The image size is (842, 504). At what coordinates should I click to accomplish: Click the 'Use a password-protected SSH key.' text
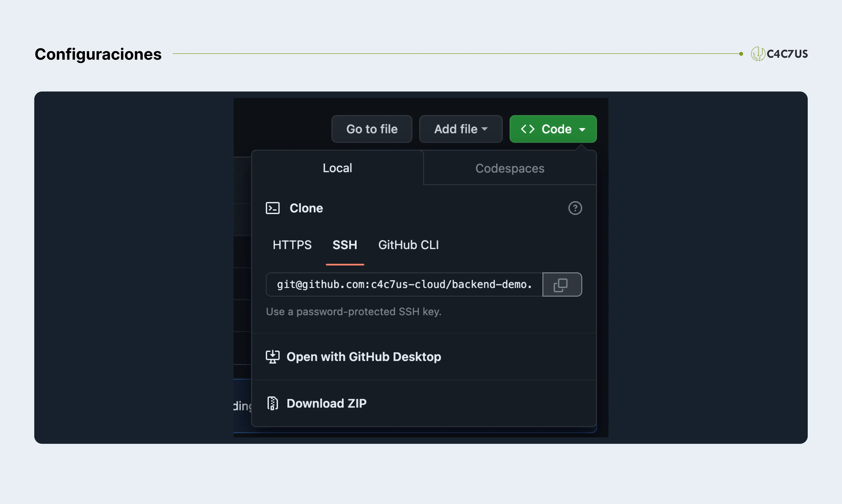353,312
